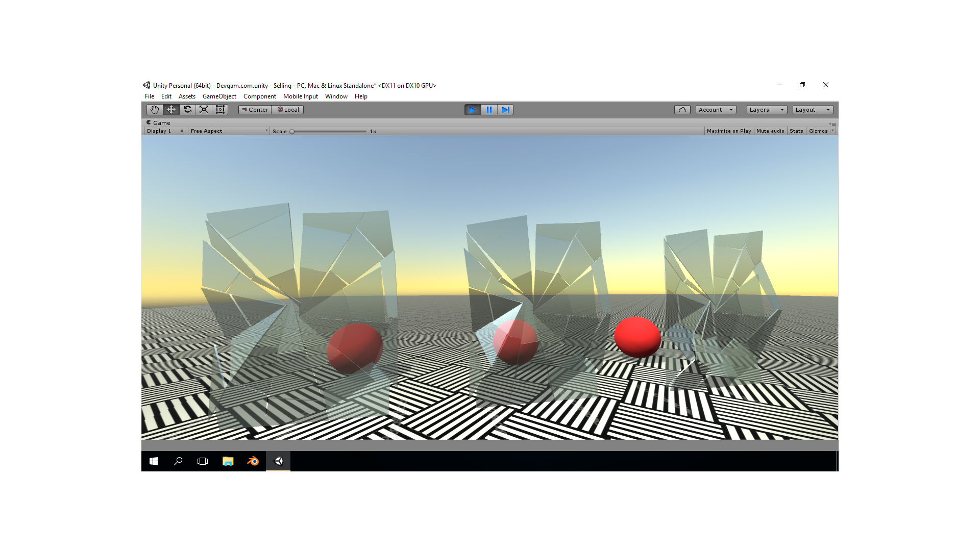Toggle the Stats overlay
Viewport: 980px width, 551px height.
[x=796, y=131]
